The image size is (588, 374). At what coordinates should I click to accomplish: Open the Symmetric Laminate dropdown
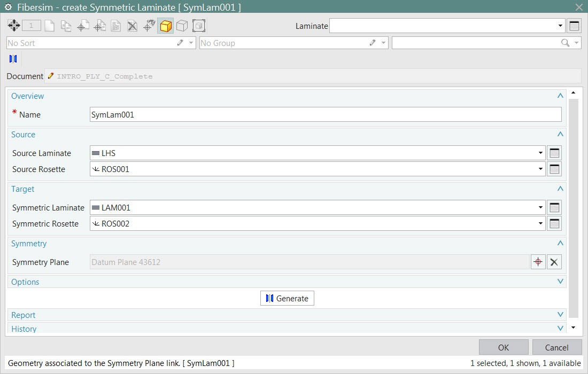541,208
